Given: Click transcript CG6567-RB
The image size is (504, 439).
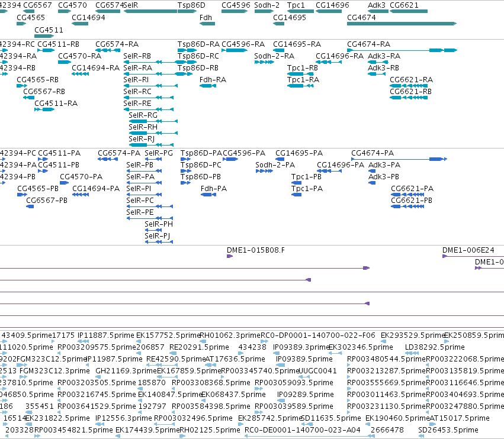Looking at the screenshot, I should (28, 98).
